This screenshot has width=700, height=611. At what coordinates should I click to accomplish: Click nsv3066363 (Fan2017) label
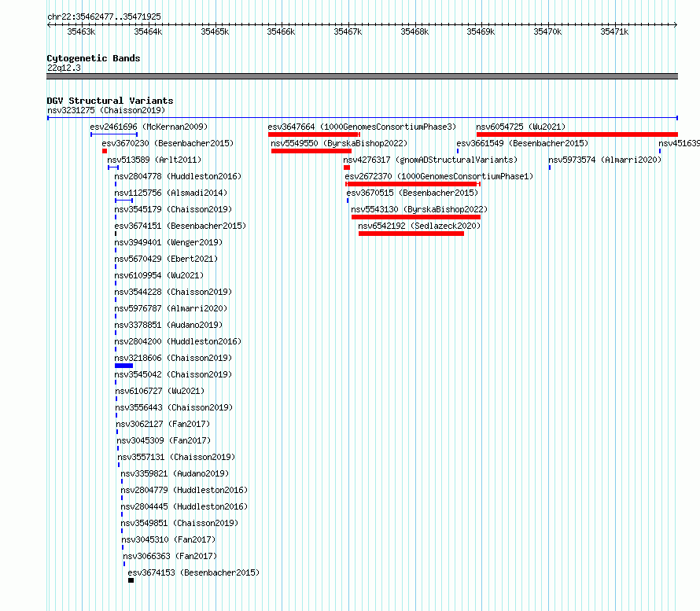(170, 556)
